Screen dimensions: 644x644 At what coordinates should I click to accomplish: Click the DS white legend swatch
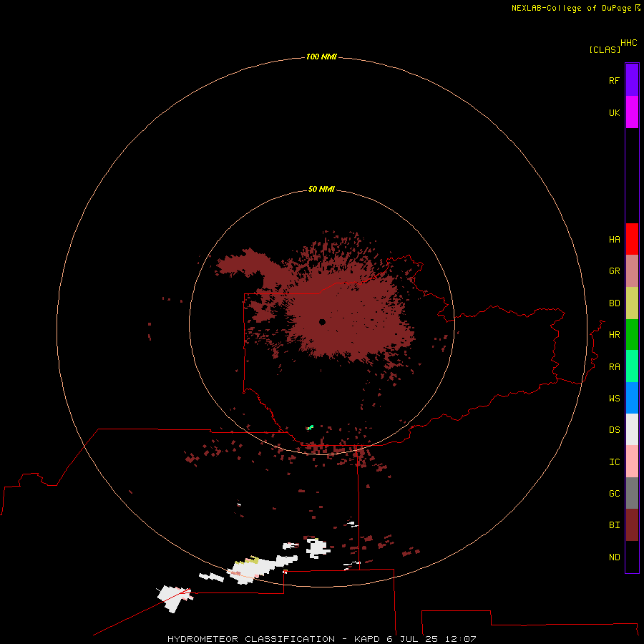(x=632, y=429)
